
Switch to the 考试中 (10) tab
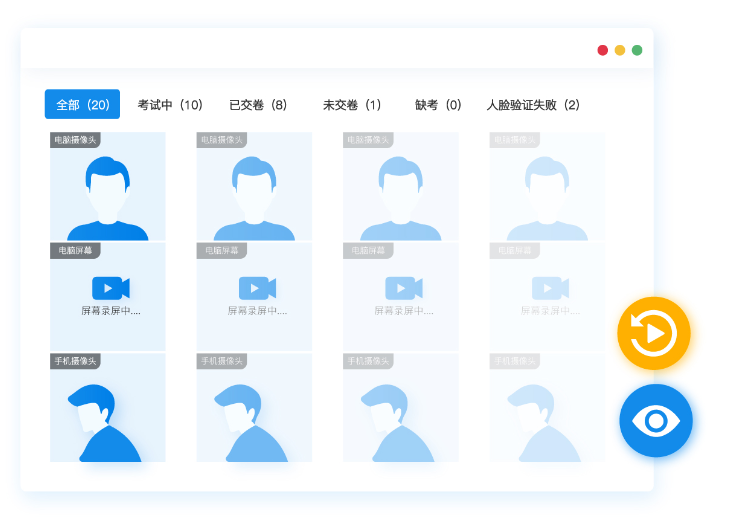click(170, 104)
